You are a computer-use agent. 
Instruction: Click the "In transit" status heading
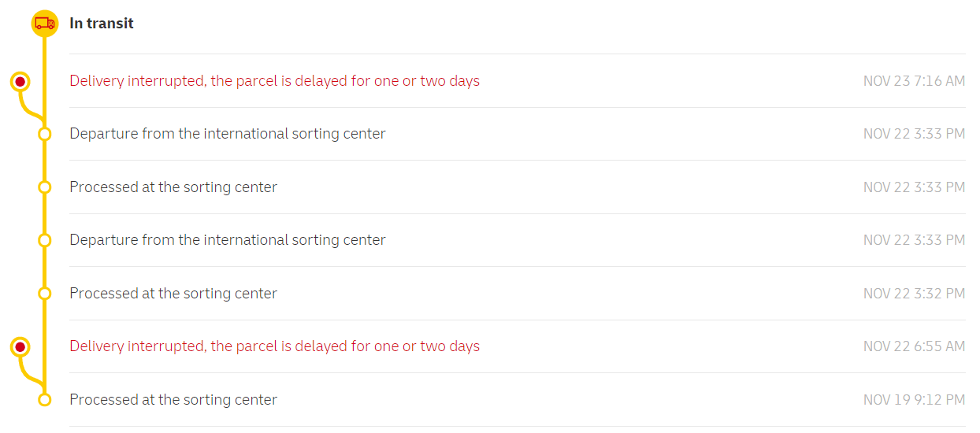click(102, 24)
